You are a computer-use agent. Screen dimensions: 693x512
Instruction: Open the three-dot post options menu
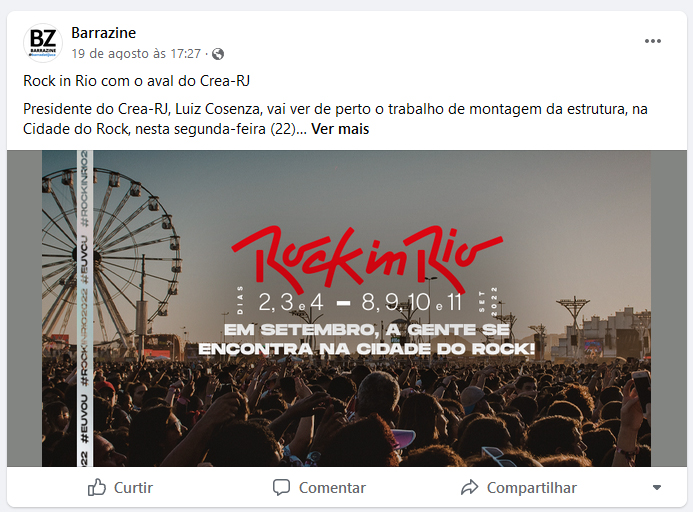652,41
